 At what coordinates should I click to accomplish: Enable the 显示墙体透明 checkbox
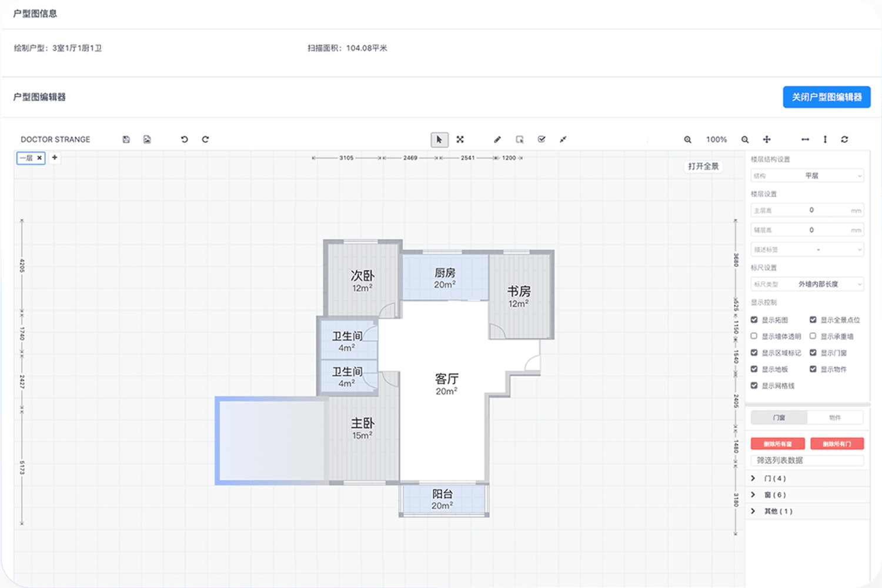754,336
